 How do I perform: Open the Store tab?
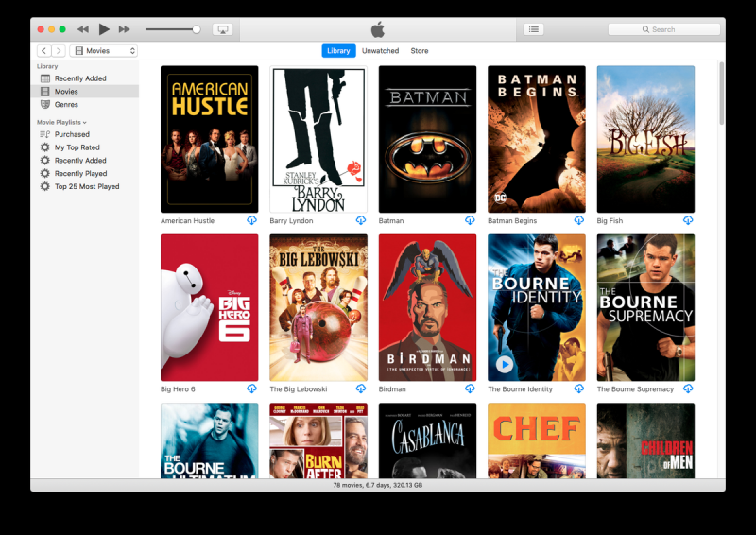419,51
